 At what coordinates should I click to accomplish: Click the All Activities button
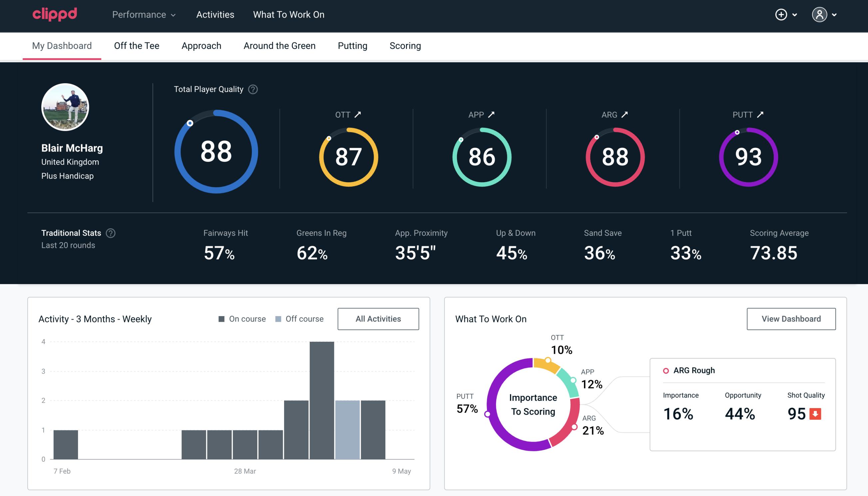click(x=378, y=319)
